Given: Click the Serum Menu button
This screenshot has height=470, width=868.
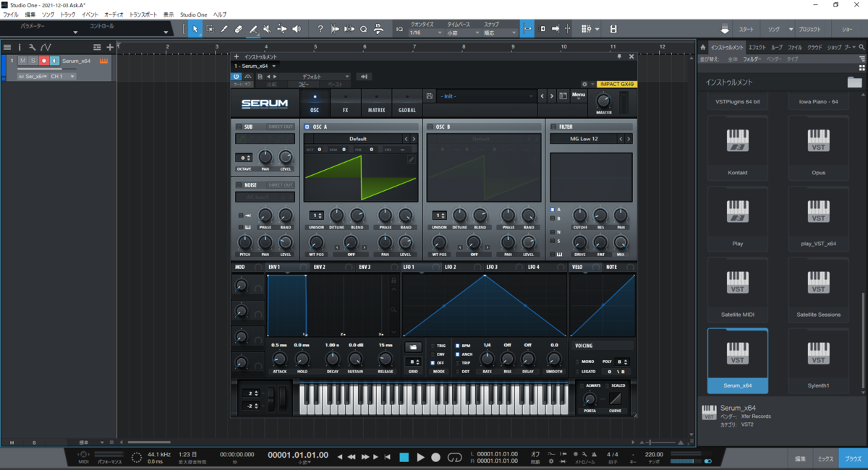Looking at the screenshot, I should 579,95.
